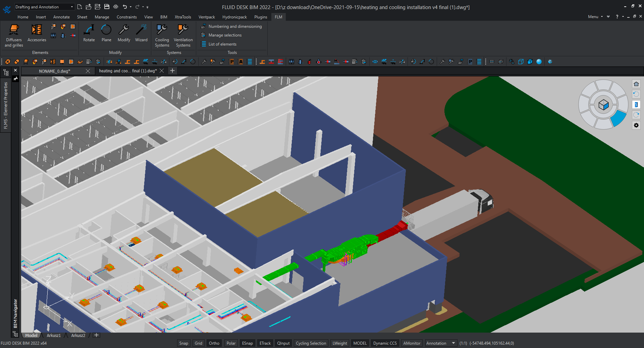Switch to the Hydronicpack ribbon tab
Screen dimensions: 644x348
coord(234,17)
